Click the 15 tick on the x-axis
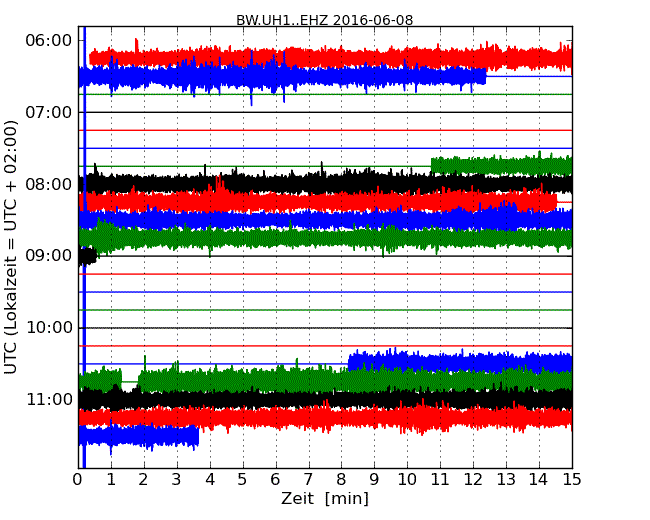This screenshot has height=520, width=650. tap(572, 480)
